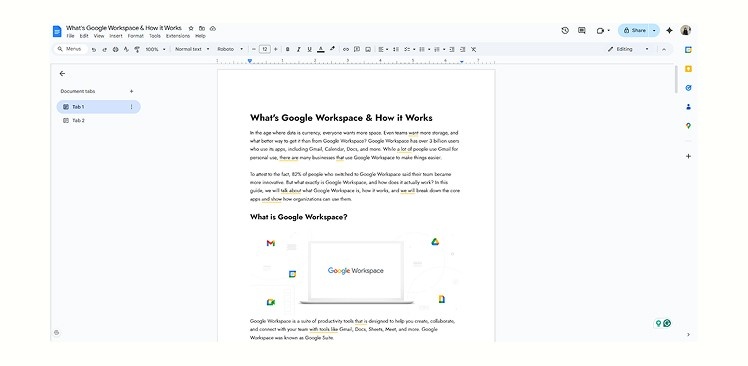Viewport: 748px width, 366px height.
Task: Open Tab 1 options menu
Action: click(131, 107)
